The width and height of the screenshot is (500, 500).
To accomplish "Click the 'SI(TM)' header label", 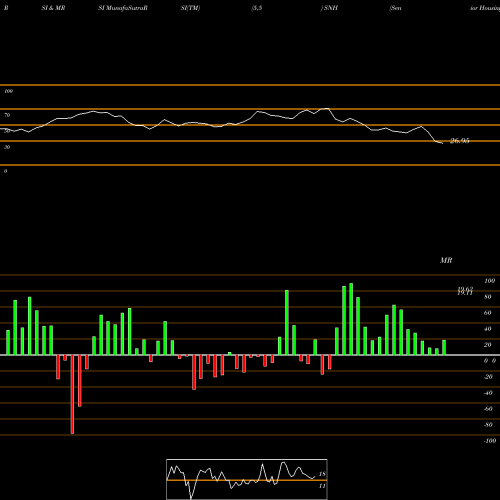I will coord(190,8).
